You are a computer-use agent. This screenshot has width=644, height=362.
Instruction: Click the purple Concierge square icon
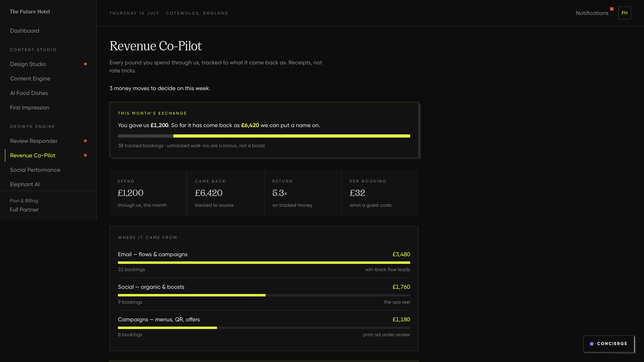click(x=591, y=344)
